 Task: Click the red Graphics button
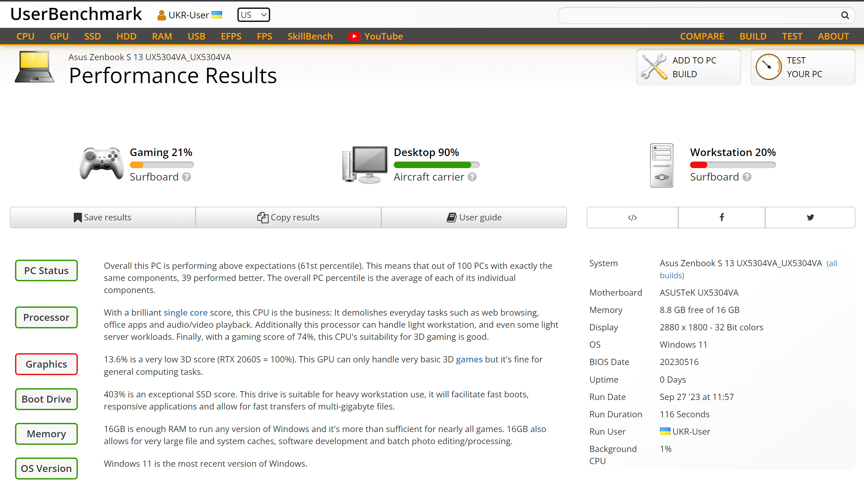coord(46,364)
